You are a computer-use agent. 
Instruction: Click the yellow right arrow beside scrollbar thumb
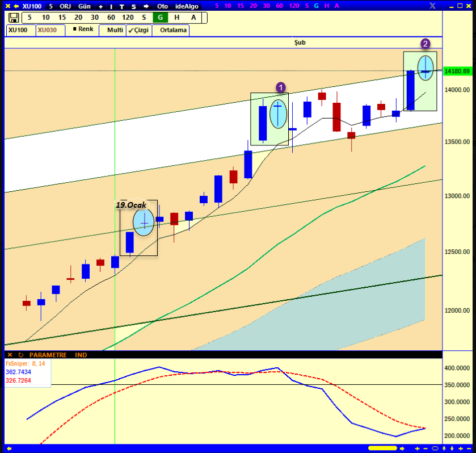402,448
